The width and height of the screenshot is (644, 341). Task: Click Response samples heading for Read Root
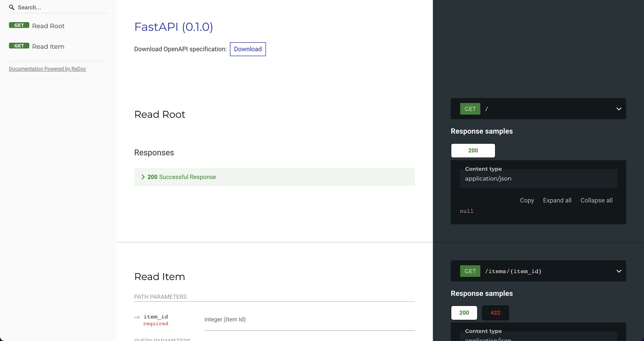click(481, 131)
